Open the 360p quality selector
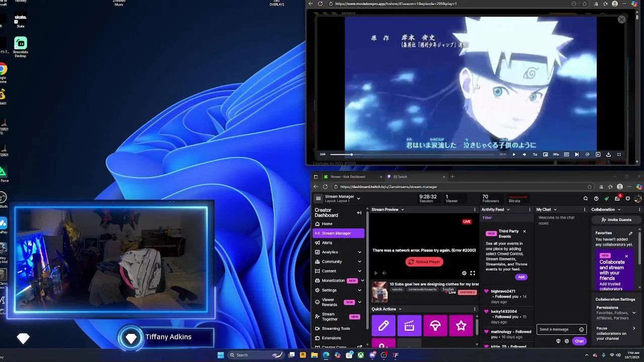This screenshot has width=644, height=362. [556, 154]
